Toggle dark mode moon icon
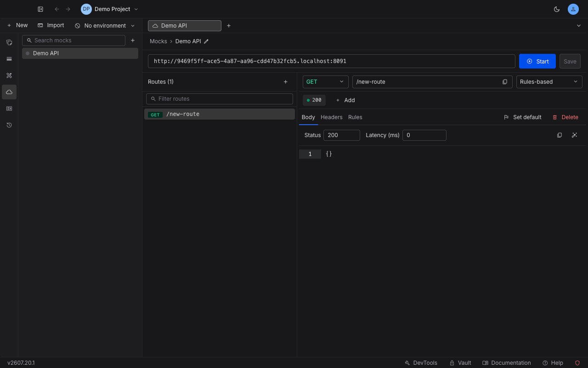 (x=557, y=9)
